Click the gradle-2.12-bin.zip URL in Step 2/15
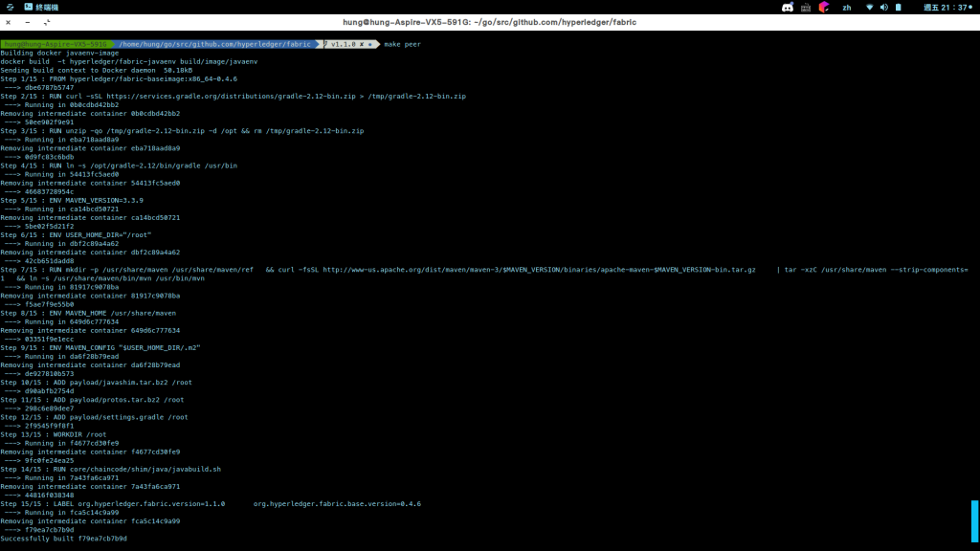980x551 pixels. tap(231, 97)
